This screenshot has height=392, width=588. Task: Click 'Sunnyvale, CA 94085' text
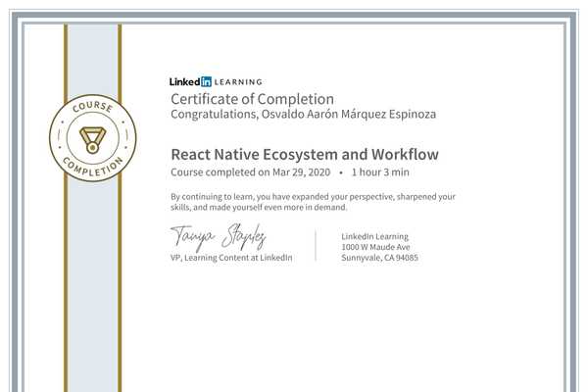point(379,258)
